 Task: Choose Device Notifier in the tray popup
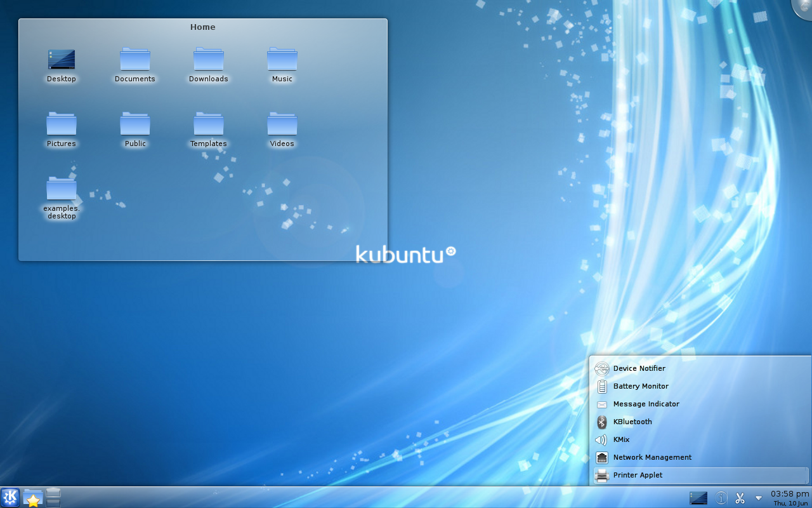tap(701, 368)
